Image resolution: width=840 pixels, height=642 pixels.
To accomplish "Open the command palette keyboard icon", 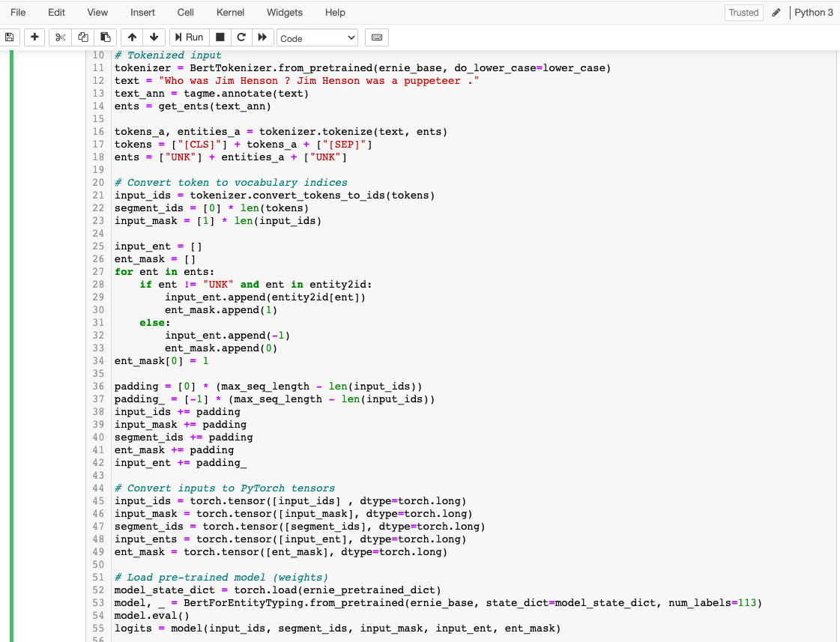I will point(376,37).
